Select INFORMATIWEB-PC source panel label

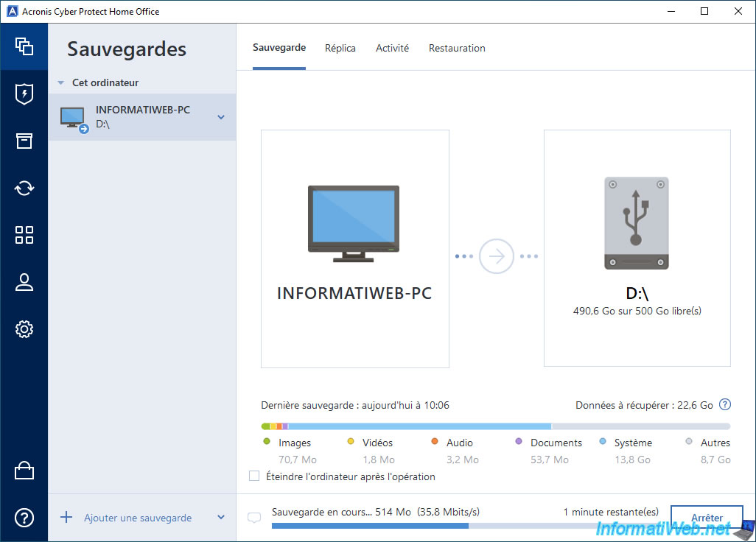(354, 293)
